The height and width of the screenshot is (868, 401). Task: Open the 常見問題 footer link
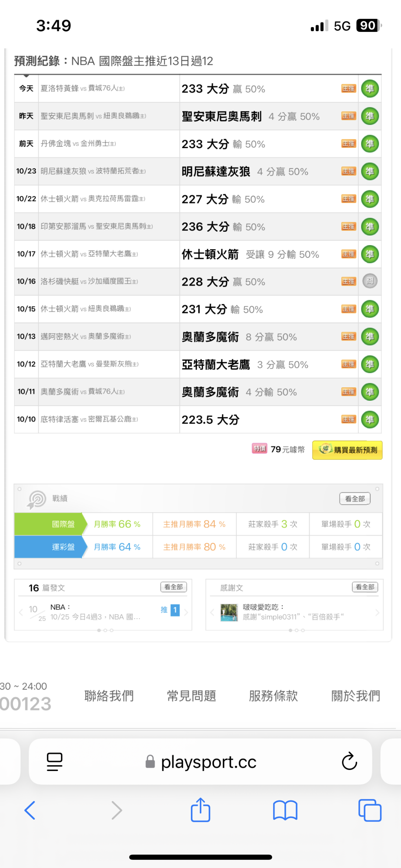tap(191, 696)
